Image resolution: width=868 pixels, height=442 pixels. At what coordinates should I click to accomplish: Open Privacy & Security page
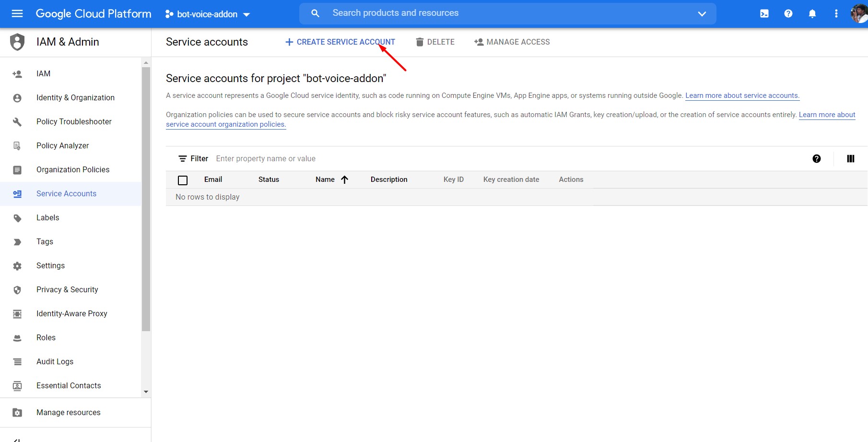67,290
